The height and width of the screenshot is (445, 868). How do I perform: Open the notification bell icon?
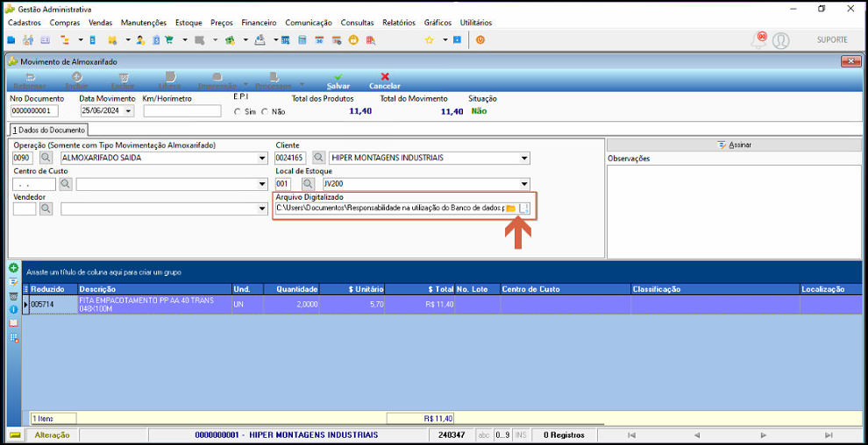[758, 39]
